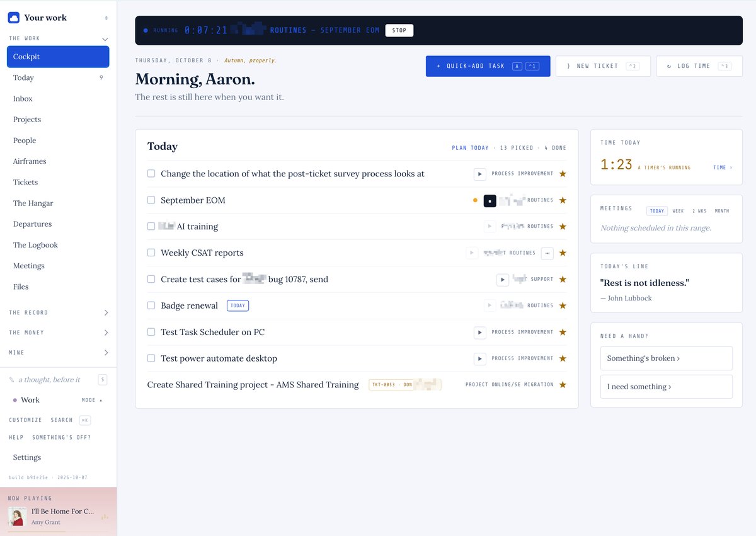Click the New Ticket button
756x536 pixels.
[x=604, y=66]
